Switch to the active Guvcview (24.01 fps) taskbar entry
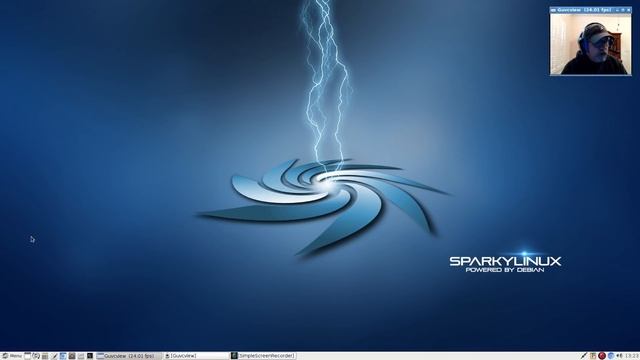The width and height of the screenshot is (640, 360). 129,356
